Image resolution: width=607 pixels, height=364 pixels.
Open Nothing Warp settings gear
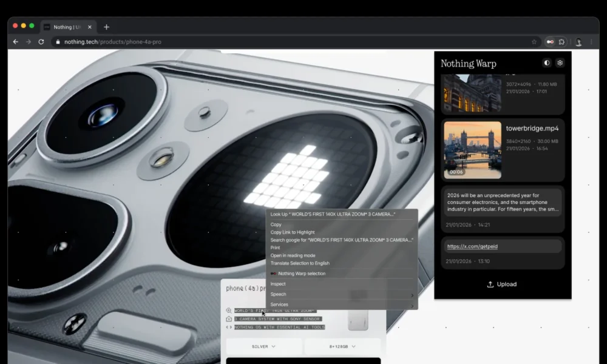coord(560,62)
